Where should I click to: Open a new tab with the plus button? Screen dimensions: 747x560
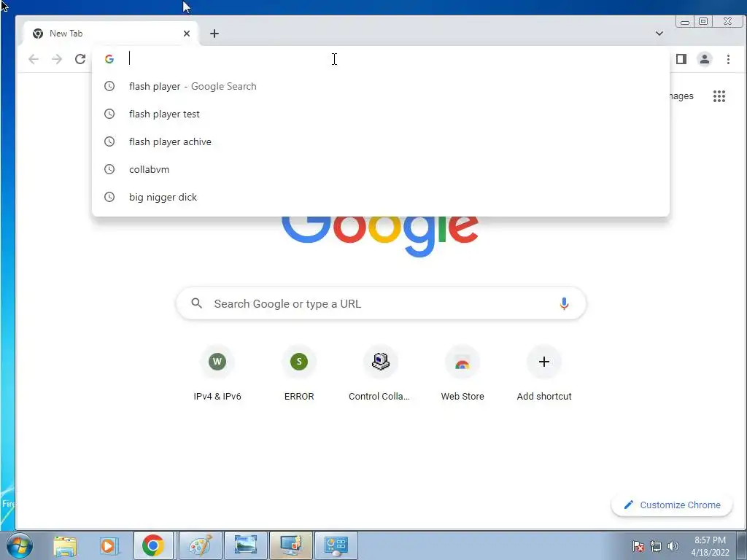click(214, 34)
